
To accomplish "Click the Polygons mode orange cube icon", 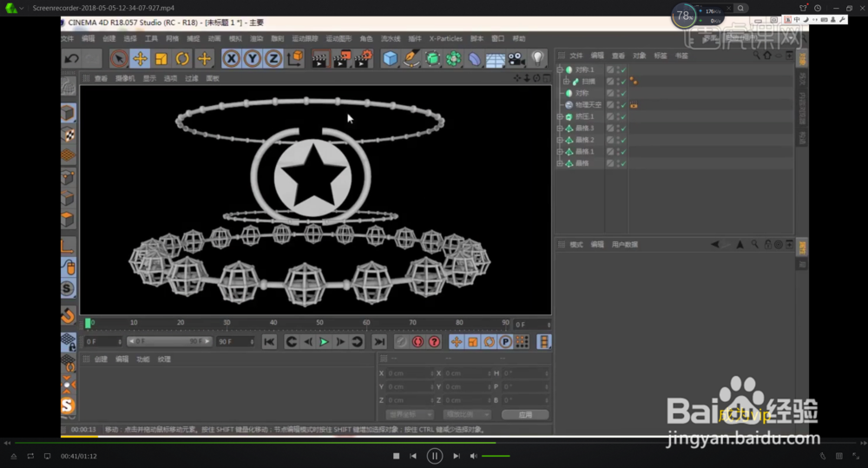I will [68, 220].
